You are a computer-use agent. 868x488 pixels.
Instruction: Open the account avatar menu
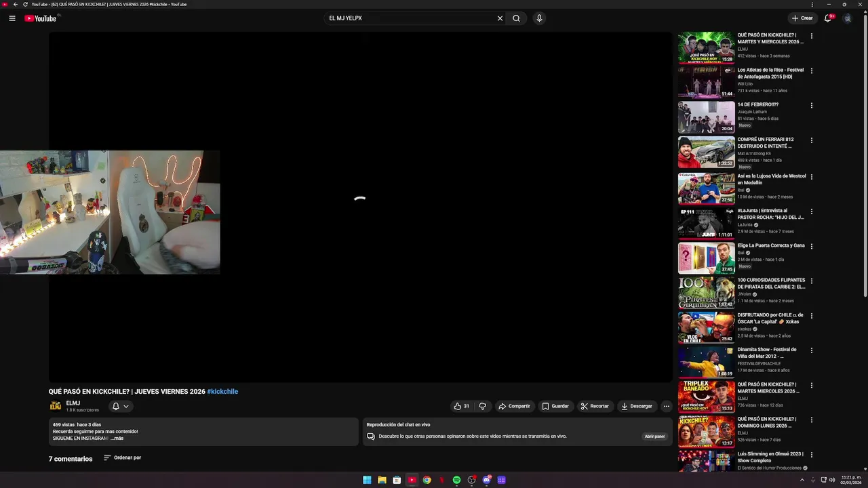coord(848,18)
